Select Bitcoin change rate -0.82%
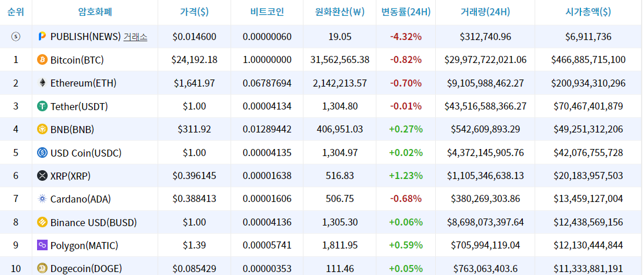 (x=406, y=60)
